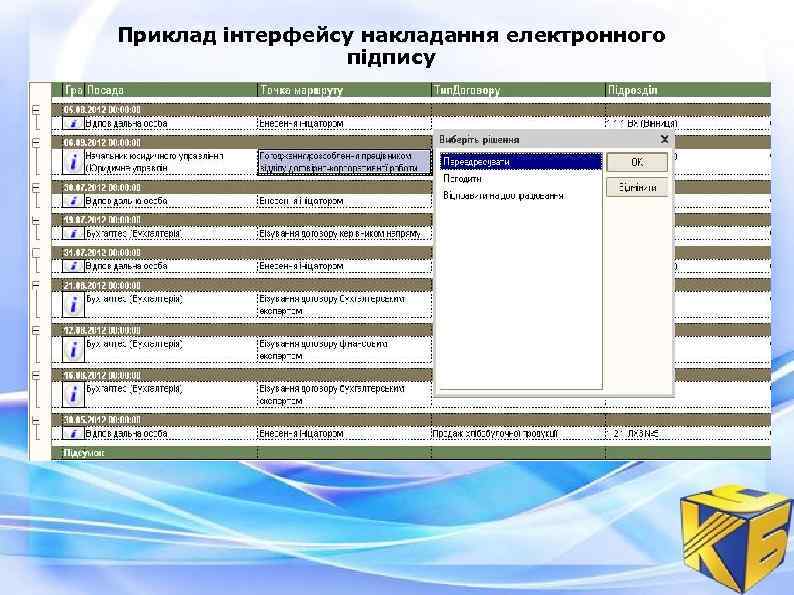Select the 12.08.2012 00:00:00 group header
The width and height of the screenshot is (794, 595).
[242, 330]
